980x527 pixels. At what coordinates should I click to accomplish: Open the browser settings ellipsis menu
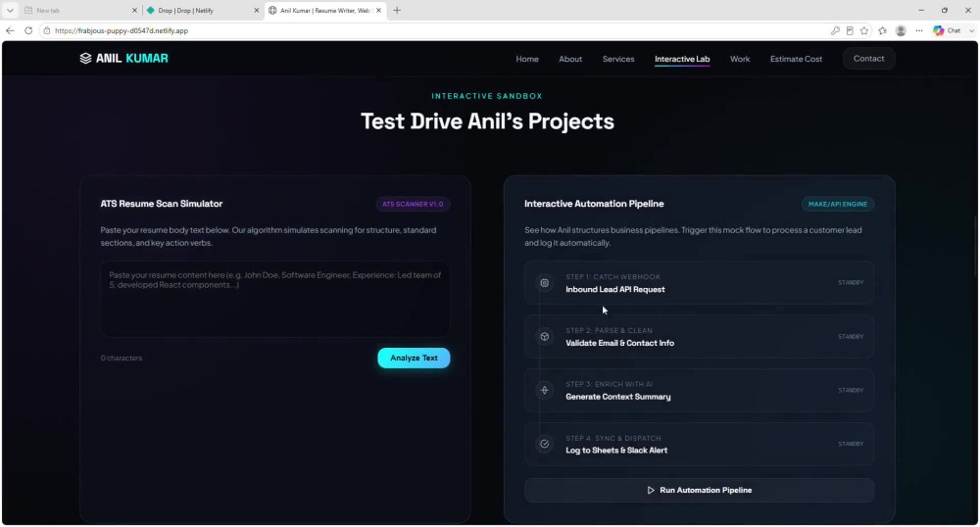coord(919,30)
